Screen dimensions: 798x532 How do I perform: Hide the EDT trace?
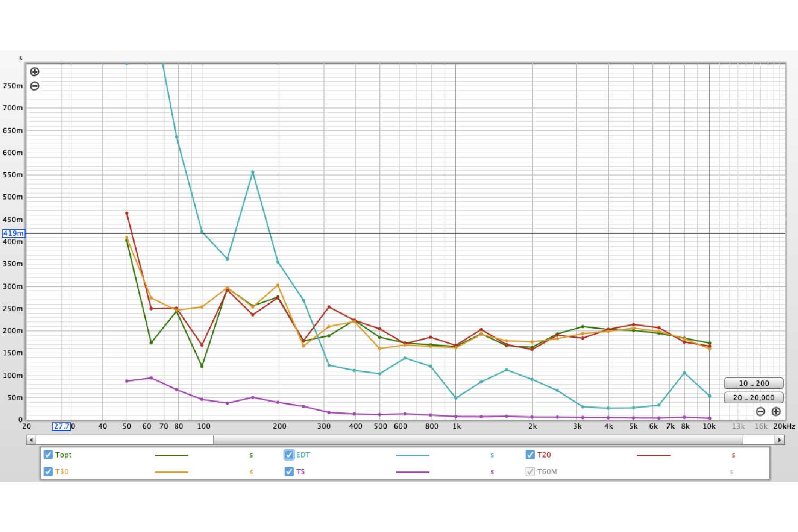289,455
